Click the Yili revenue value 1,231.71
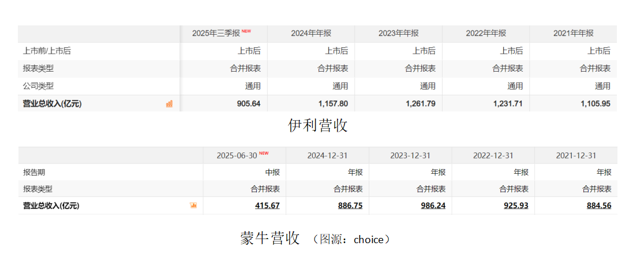 (x=508, y=104)
